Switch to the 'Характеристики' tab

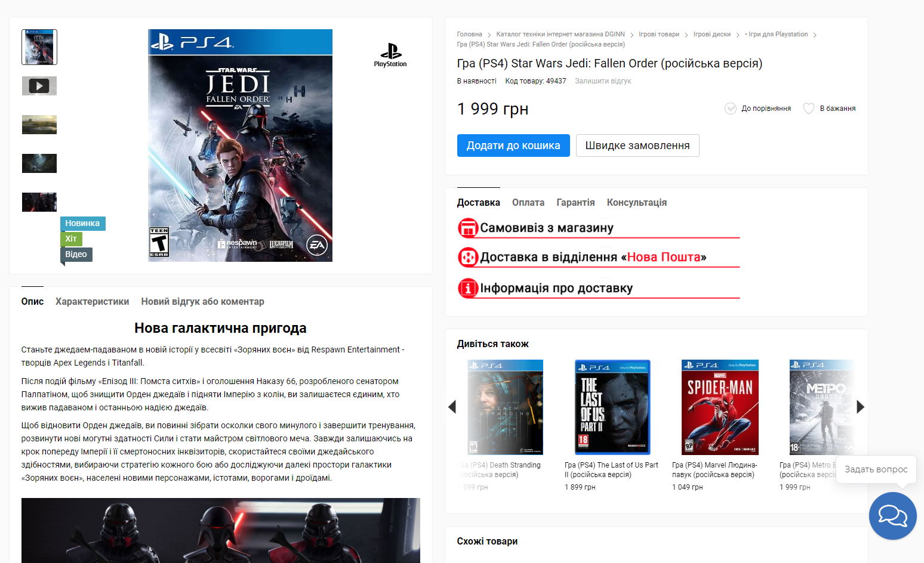point(93,302)
